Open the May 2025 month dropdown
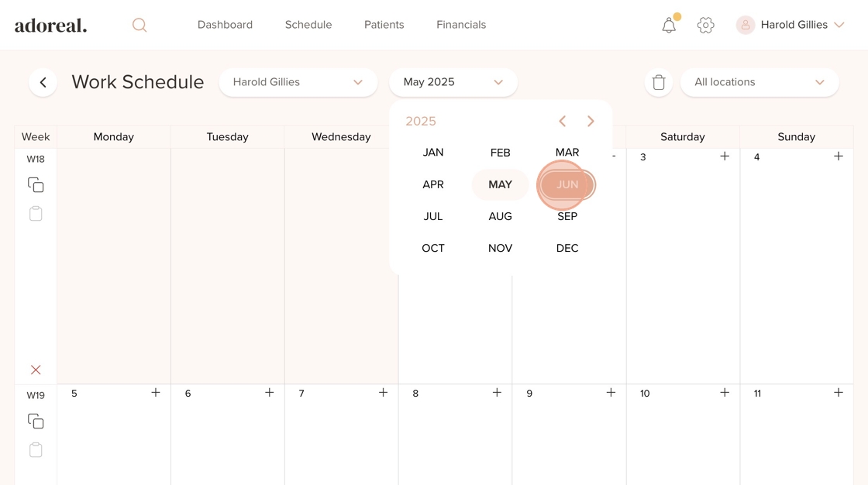Screen dimensions: 868x485 [x=453, y=82]
